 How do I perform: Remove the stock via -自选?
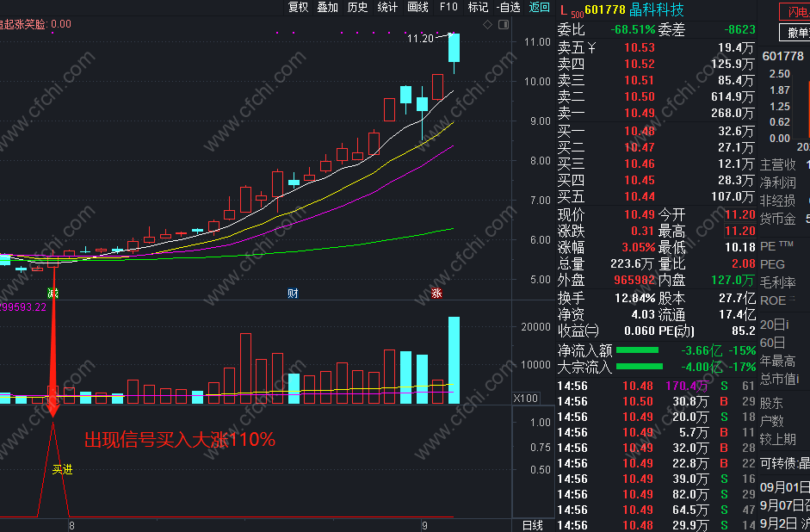coord(509,7)
